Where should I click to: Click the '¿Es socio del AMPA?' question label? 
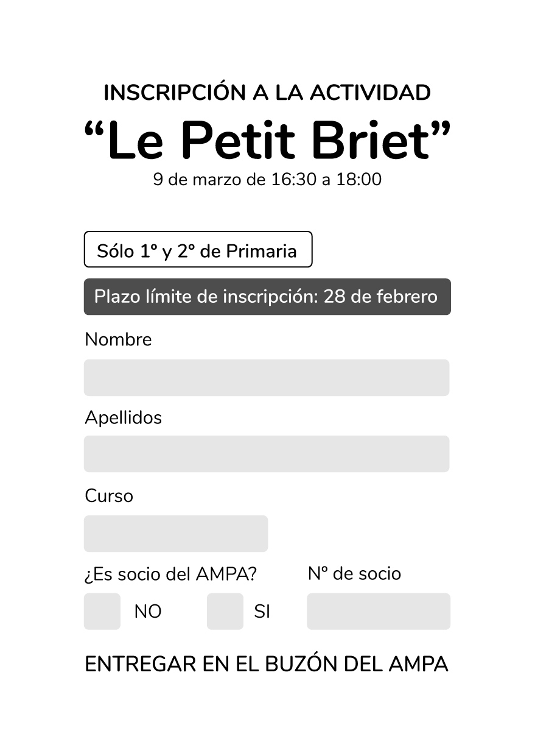coord(170,574)
